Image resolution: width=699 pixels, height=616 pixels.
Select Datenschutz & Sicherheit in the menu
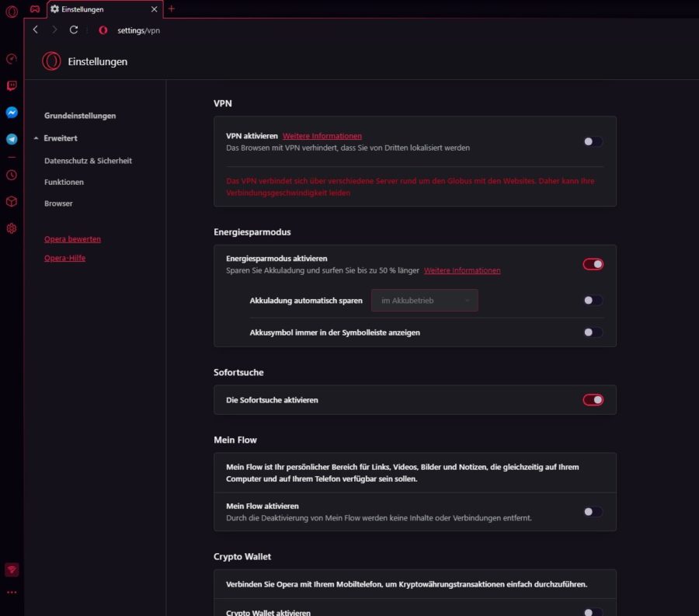88,161
